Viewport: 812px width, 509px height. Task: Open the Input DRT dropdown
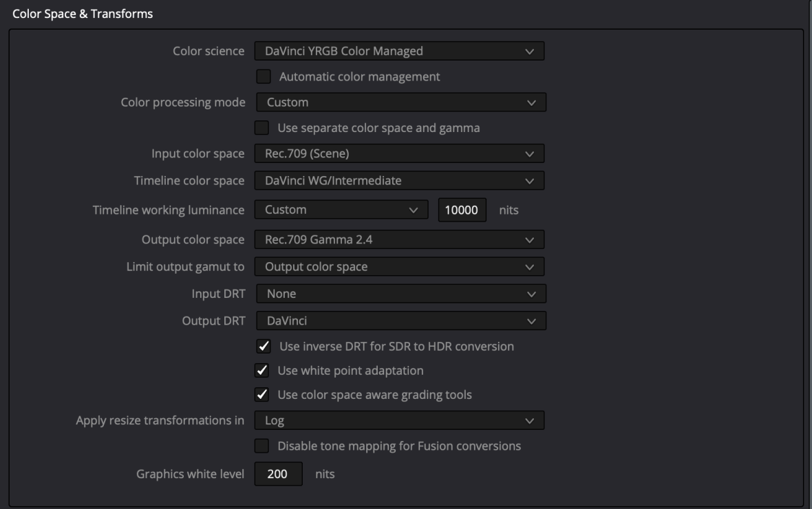coord(400,294)
